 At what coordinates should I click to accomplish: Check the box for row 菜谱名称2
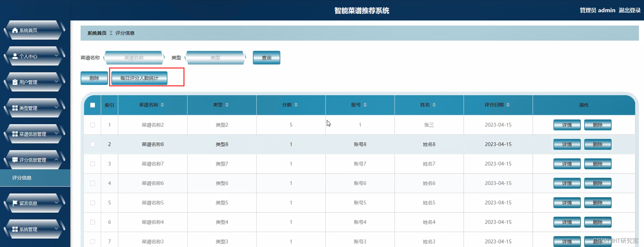click(93, 125)
